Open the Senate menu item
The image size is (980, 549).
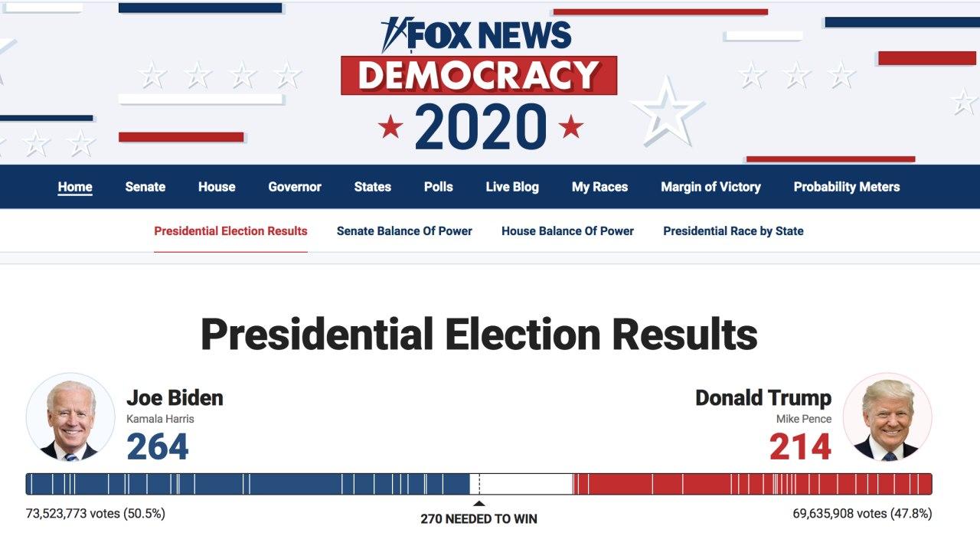pyautogui.click(x=145, y=187)
